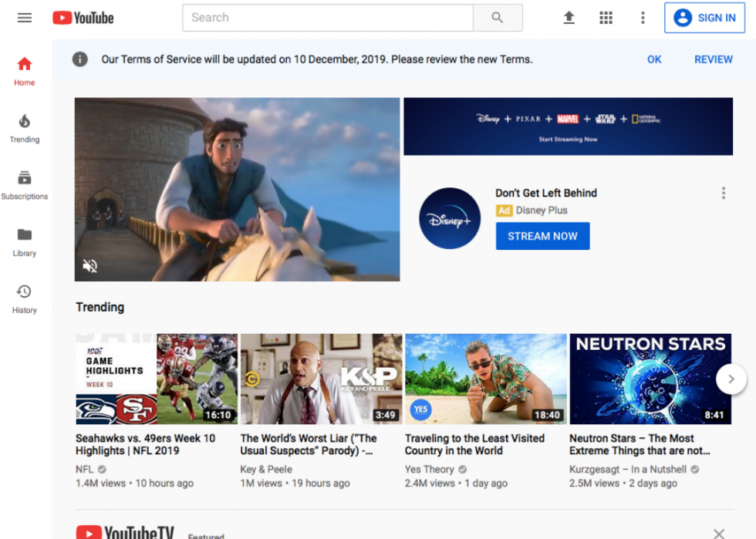The width and height of the screenshot is (756, 539).
Task: Unmute the Tangled promo video
Action: 90,265
